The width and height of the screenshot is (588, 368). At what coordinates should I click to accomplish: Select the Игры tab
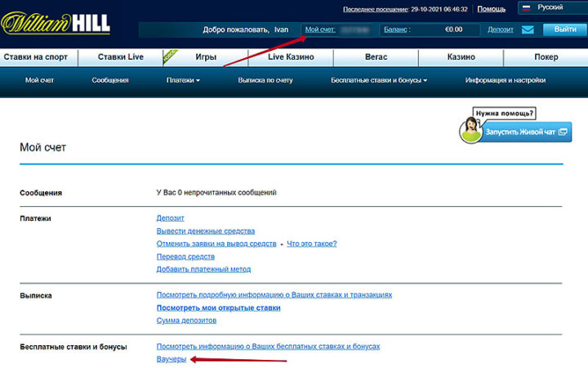206,57
